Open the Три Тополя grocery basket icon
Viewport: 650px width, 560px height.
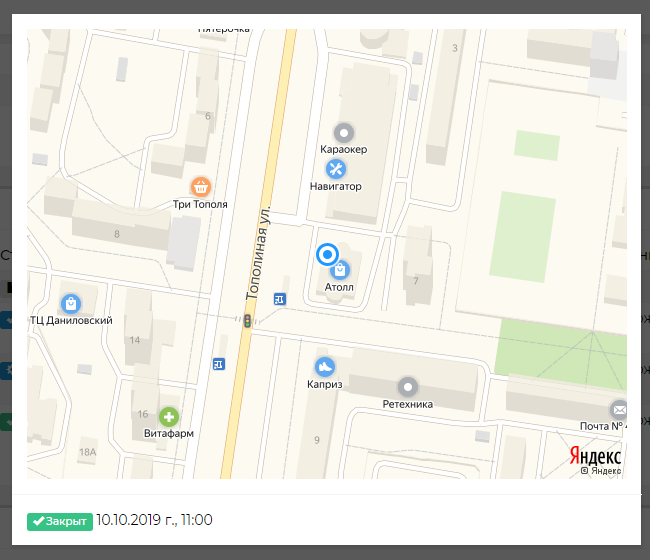(201, 187)
